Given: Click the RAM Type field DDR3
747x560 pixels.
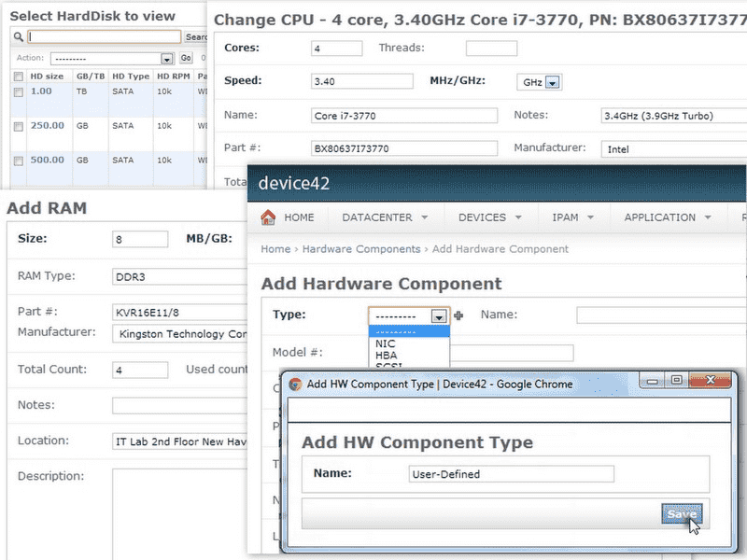Looking at the screenshot, I should point(179,276).
